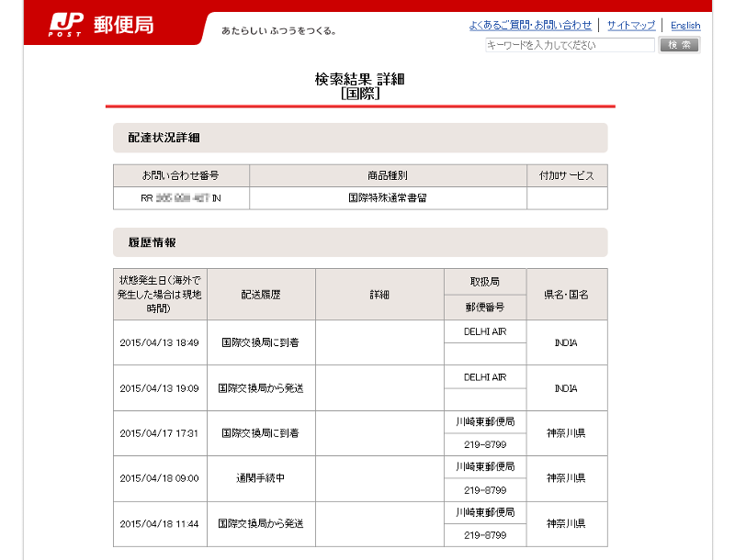Click the first INDIA country cell
Image resolution: width=735 pixels, height=560 pixels.
pyautogui.click(x=566, y=342)
